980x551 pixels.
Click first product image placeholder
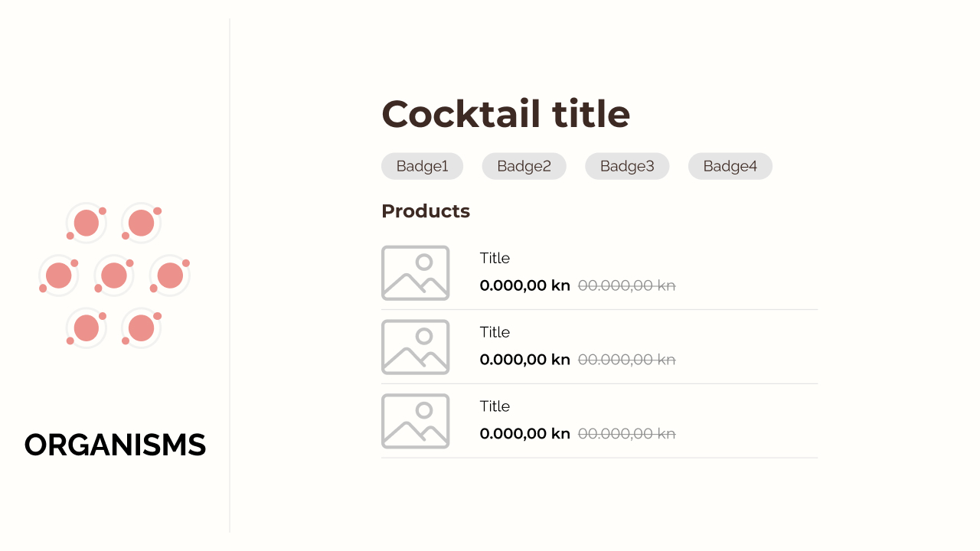coord(415,272)
